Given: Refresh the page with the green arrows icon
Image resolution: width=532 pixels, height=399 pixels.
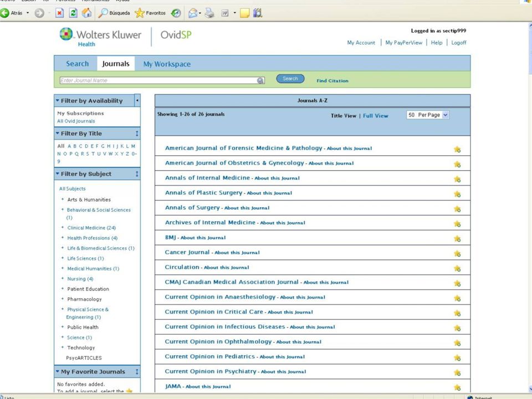Looking at the screenshot, I should point(73,13).
